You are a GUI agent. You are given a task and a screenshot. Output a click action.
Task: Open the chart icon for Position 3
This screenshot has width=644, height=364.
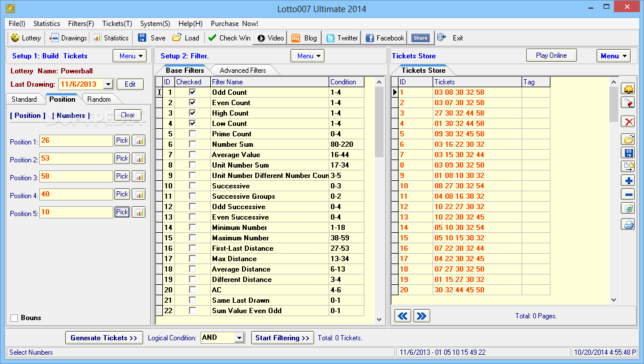[139, 177]
